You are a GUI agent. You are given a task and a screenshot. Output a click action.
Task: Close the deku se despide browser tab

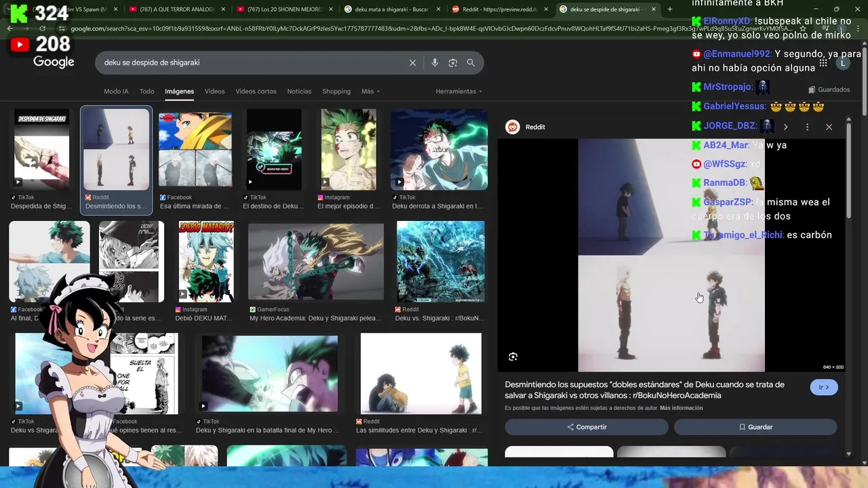654,9
